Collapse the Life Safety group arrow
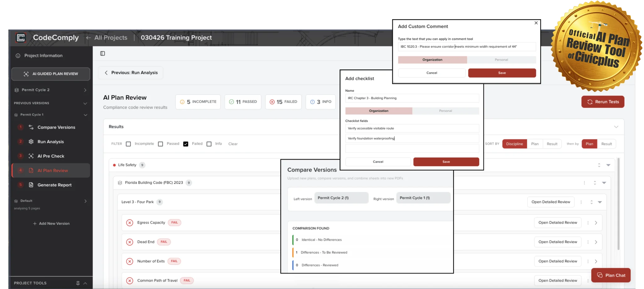 pos(608,165)
